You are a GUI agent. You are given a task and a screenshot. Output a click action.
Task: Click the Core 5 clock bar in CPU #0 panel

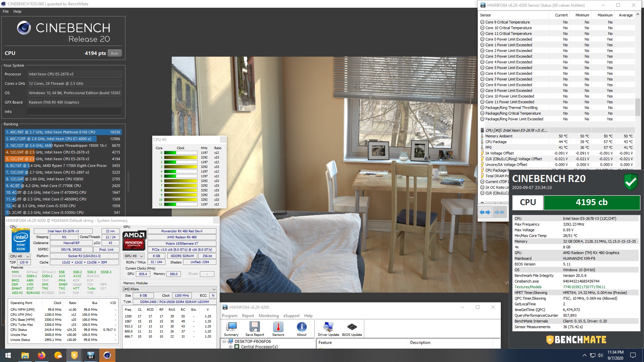(x=180, y=176)
